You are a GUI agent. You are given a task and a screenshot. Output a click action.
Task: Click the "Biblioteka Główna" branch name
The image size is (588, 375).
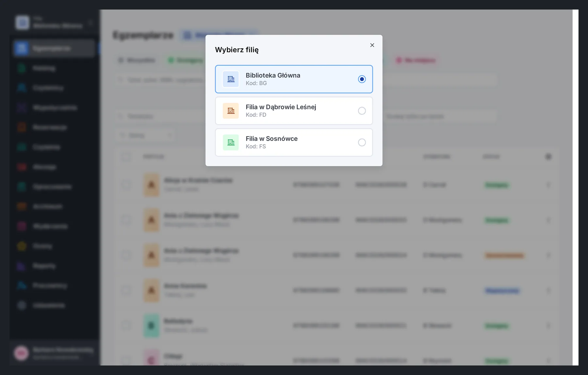coord(273,75)
